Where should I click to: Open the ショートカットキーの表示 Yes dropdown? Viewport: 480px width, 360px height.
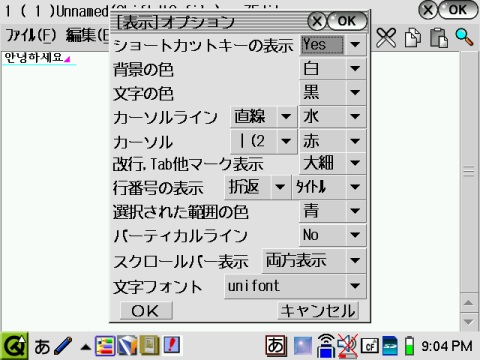(x=333, y=44)
